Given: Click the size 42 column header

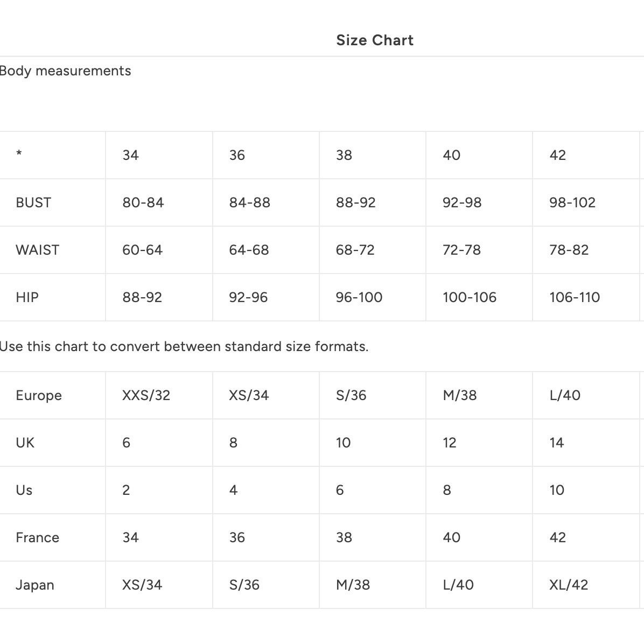Looking at the screenshot, I should coord(557,155).
